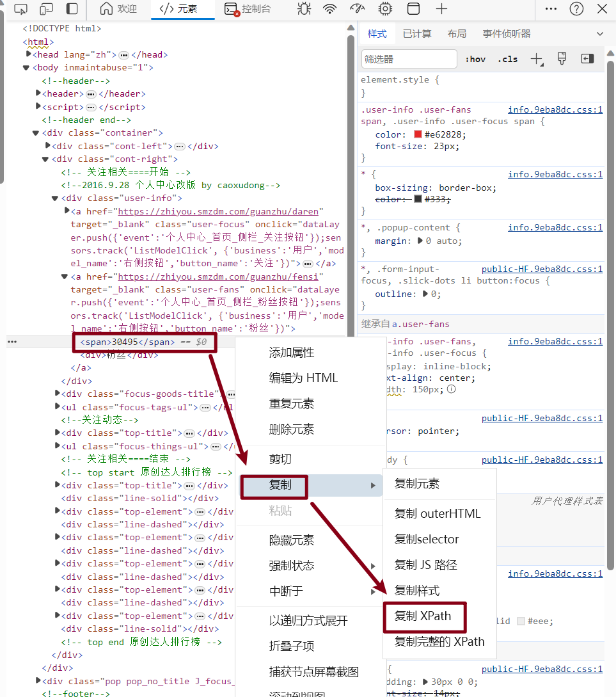Open the info.9eba8dc.css:1 stylesheet link

[555, 109]
